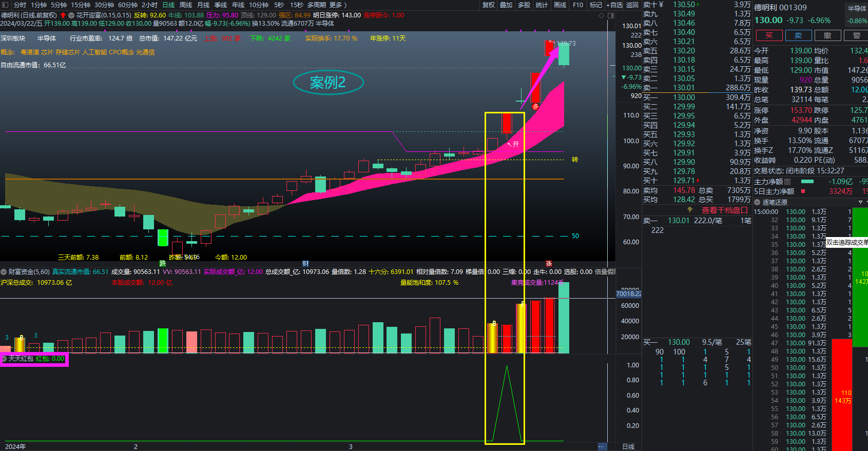The width and height of the screenshot is (868, 451).
Task: Click 标记 mark toolbar item
Action: [596, 5]
